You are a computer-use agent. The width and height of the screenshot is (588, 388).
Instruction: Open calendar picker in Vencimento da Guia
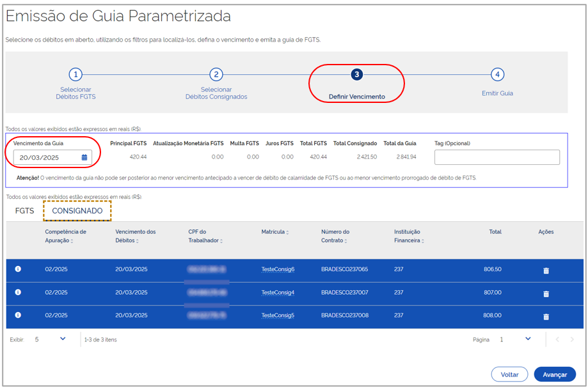tap(84, 157)
